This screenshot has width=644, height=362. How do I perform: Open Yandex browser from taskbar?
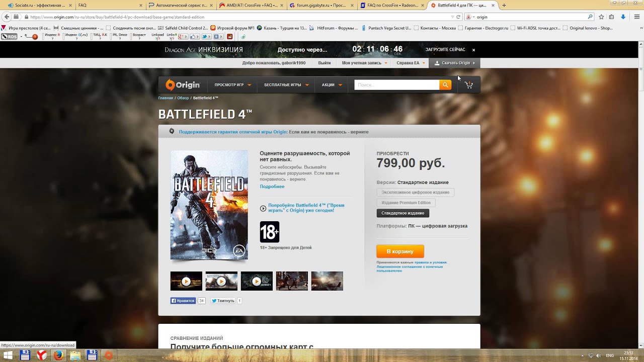tap(42, 355)
